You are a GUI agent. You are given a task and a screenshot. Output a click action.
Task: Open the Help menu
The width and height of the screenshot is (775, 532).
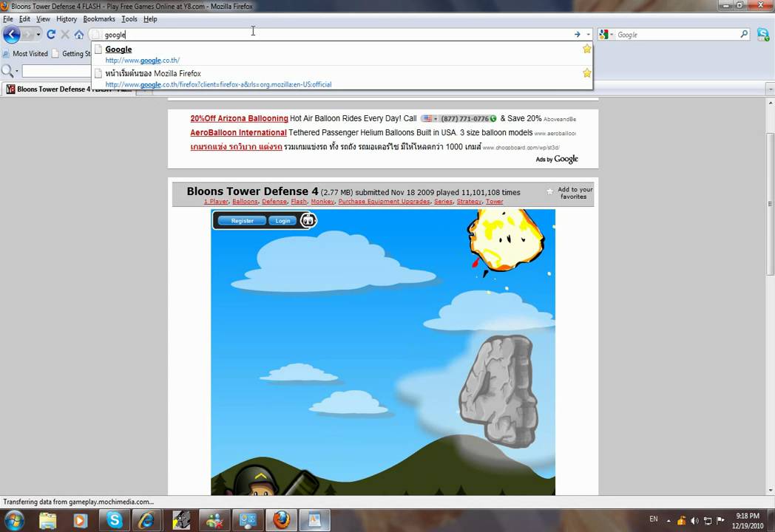click(150, 18)
